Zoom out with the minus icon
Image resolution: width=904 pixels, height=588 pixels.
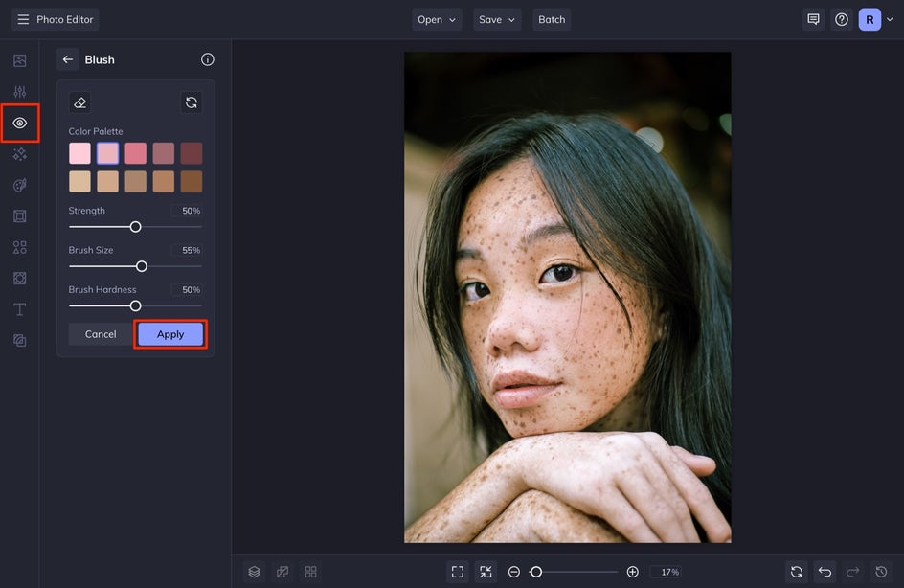[x=514, y=572]
